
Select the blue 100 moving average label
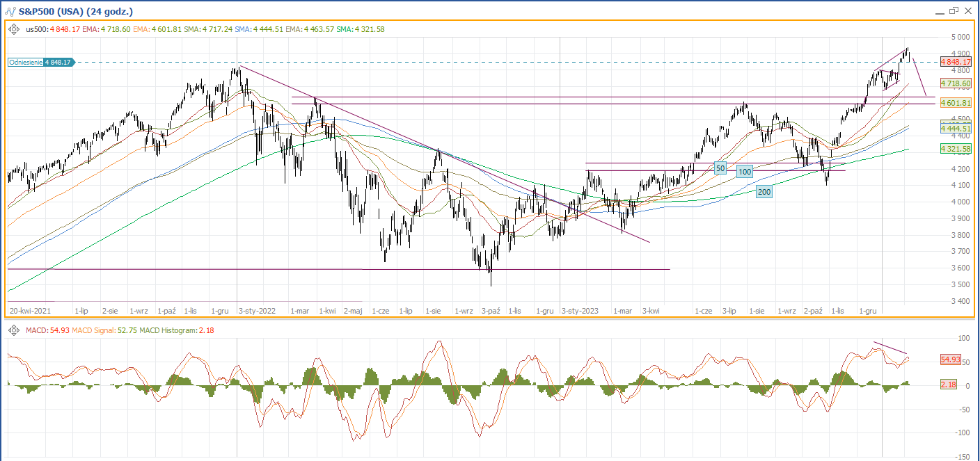pyautogui.click(x=745, y=171)
